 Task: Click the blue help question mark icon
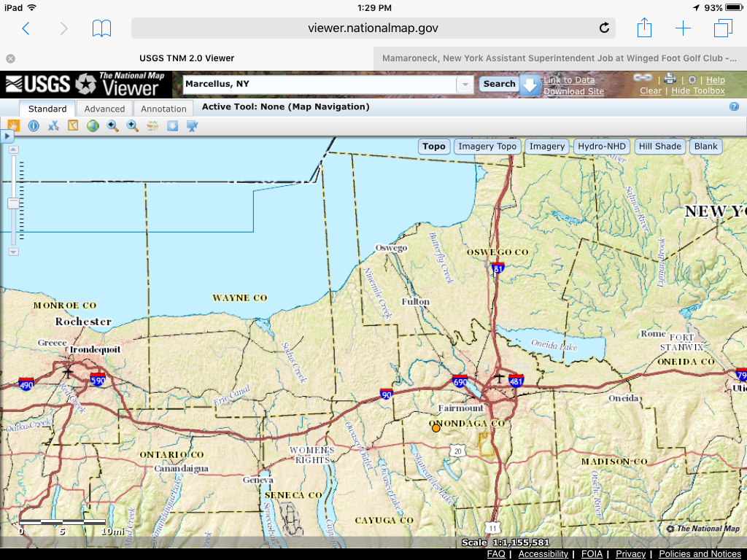click(734, 106)
